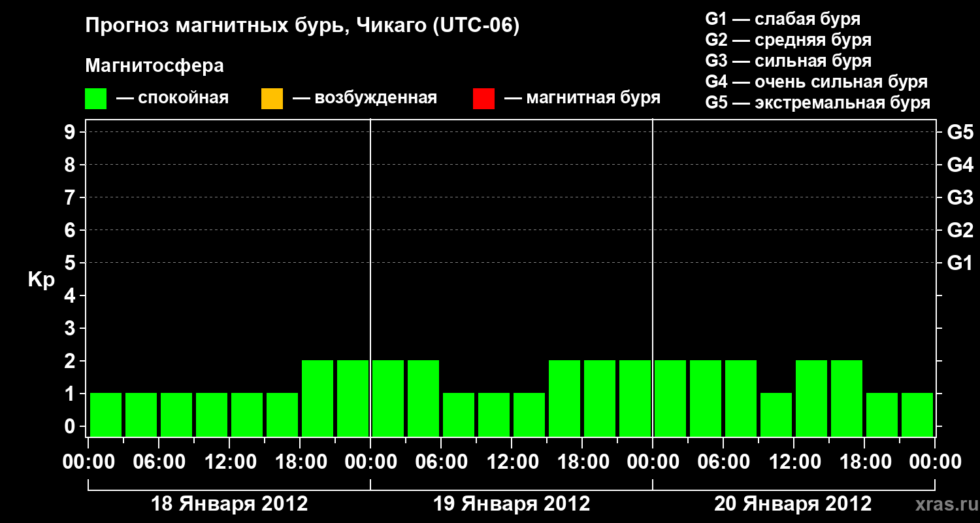980x523 pixels.
Task: Click the 'G3 — сильная буря' legend line
Action: (x=789, y=61)
